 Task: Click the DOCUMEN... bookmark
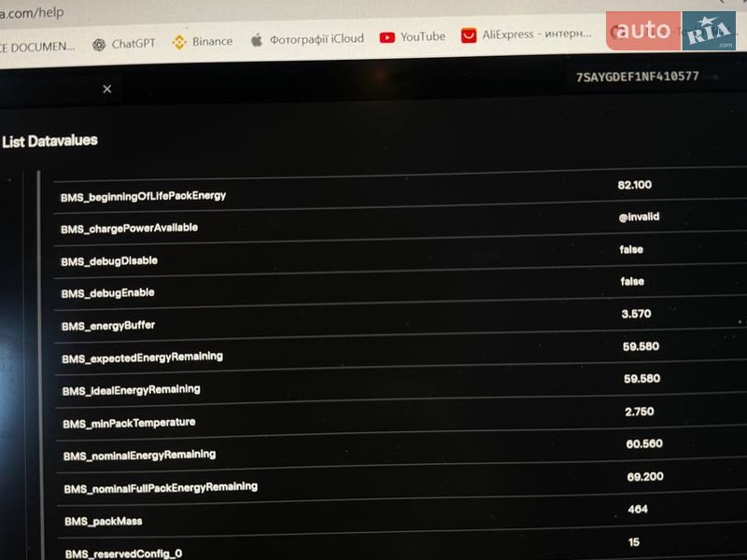tap(37, 48)
